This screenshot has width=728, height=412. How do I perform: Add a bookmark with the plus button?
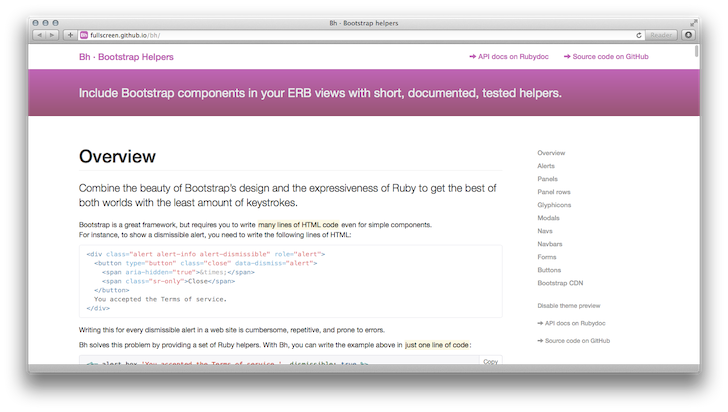point(70,35)
